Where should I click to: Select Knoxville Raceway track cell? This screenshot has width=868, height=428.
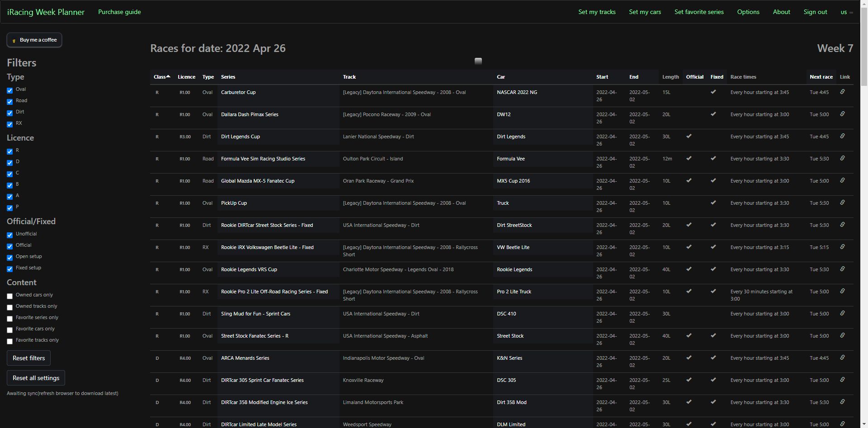[x=416, y=383]
